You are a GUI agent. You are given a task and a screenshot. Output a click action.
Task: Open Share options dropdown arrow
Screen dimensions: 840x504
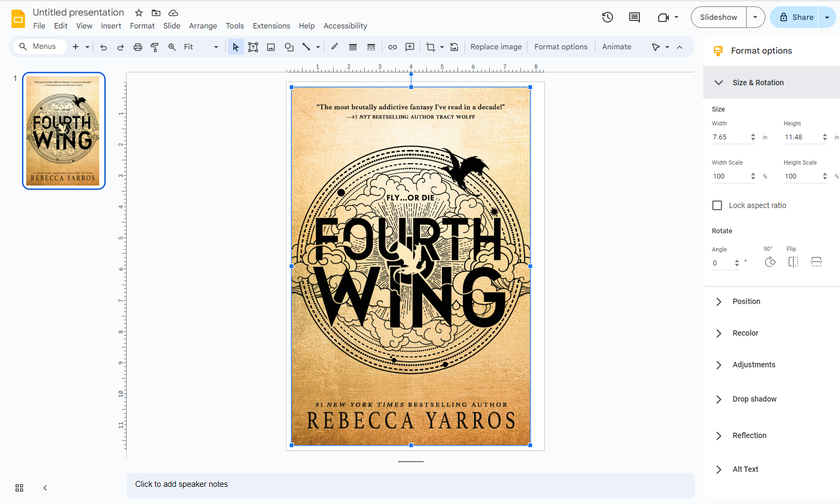pyautogui.click(x=827, y=17)
